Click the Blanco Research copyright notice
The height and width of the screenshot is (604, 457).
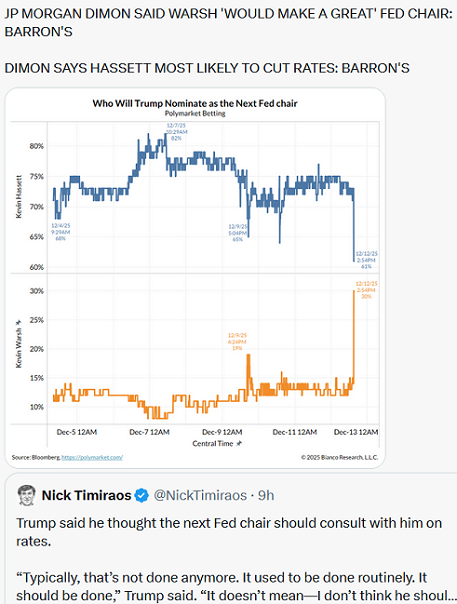(x=339, y=458)
